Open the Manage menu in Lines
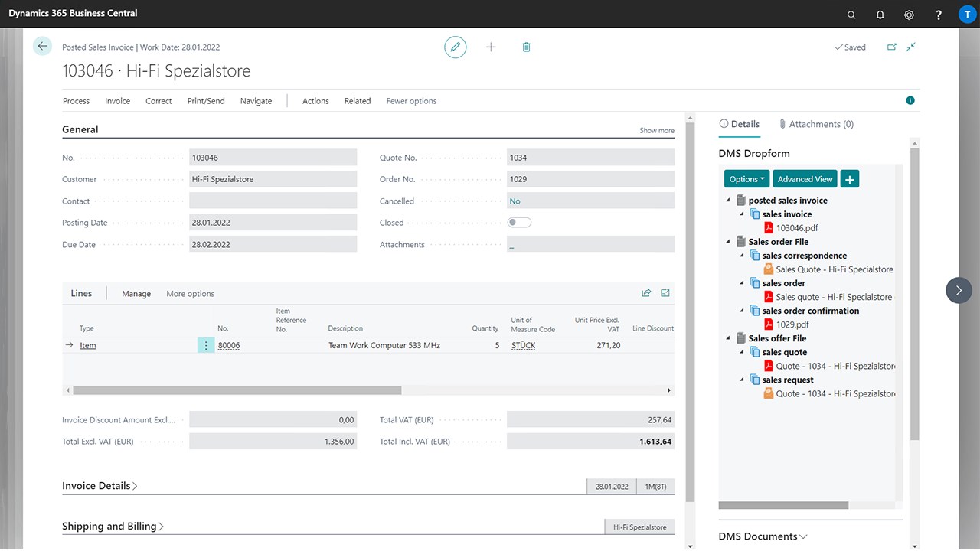Screen dimensions: 980x551 [x=136, y=294]
